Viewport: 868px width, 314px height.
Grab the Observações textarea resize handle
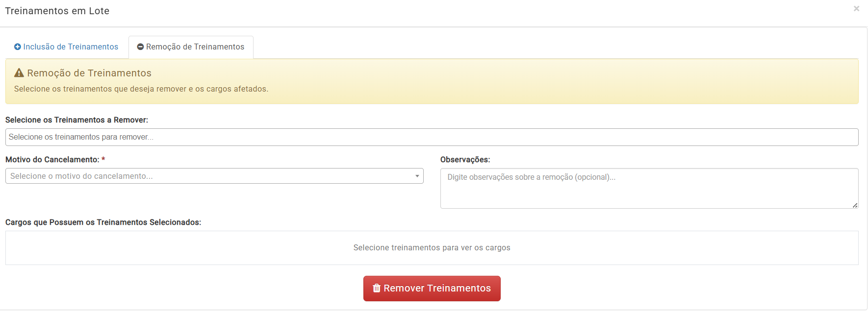[855, 205]
